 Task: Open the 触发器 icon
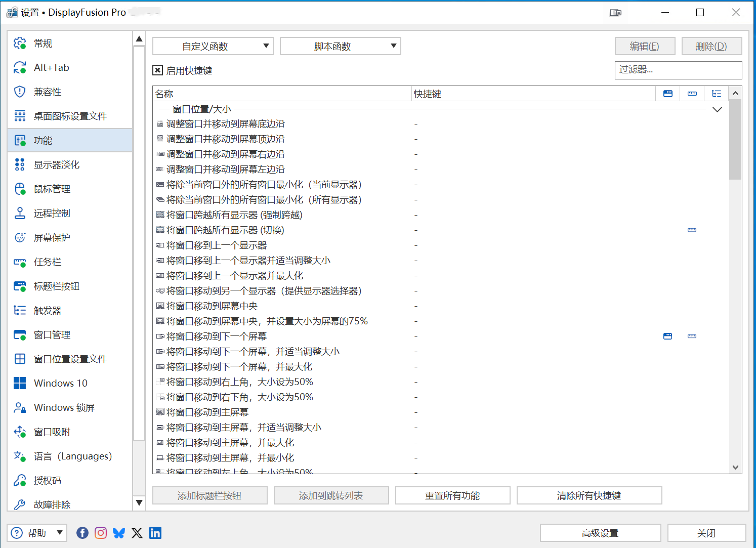point(20,311)
